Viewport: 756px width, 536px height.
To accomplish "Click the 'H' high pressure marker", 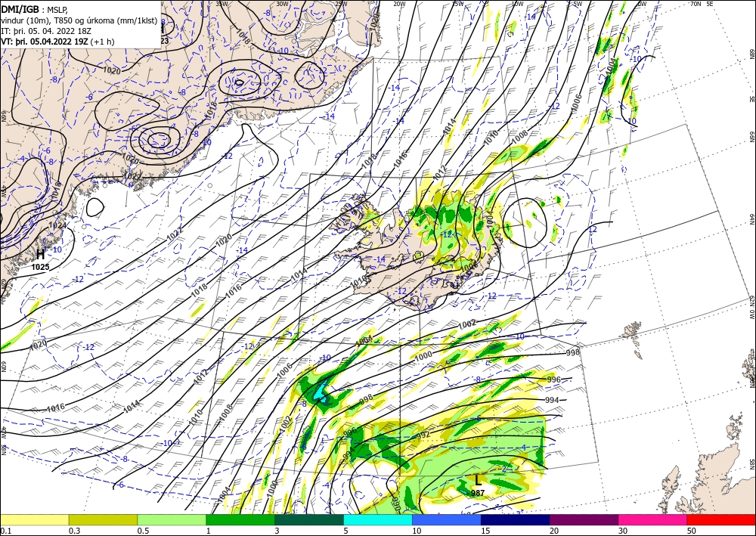I will [x=41, y=255].
